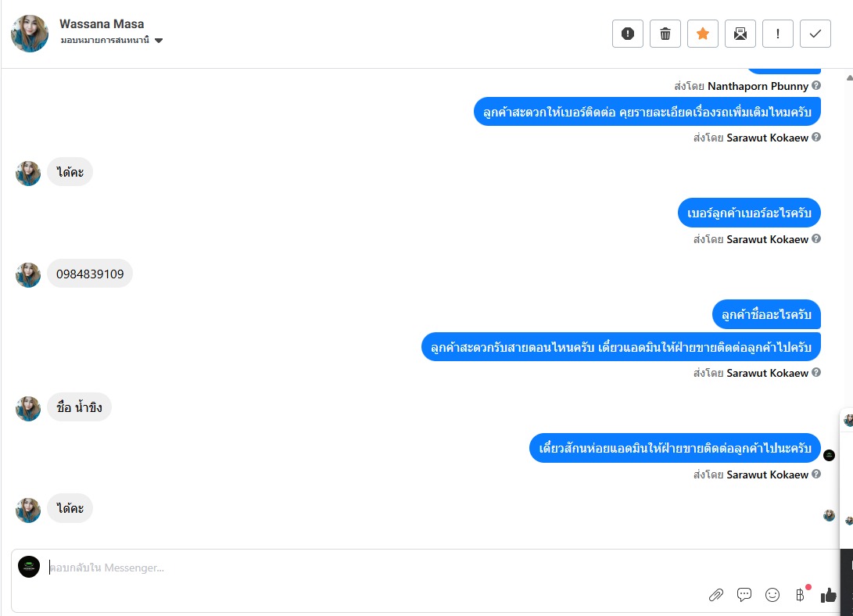Mark conversation done with the checkmark button
The height and width of the screenshot is (616, 853).
pos(815,34)
